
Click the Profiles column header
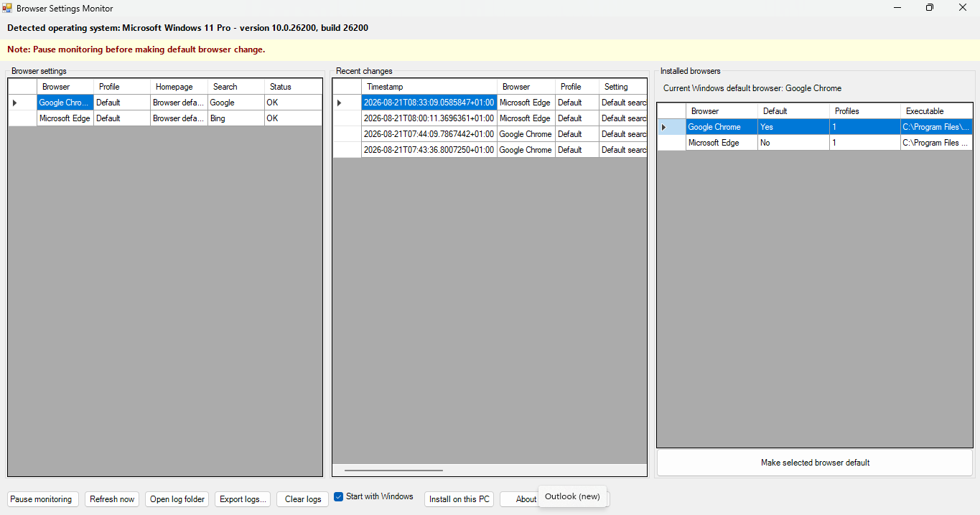click(x=865, y=111)
